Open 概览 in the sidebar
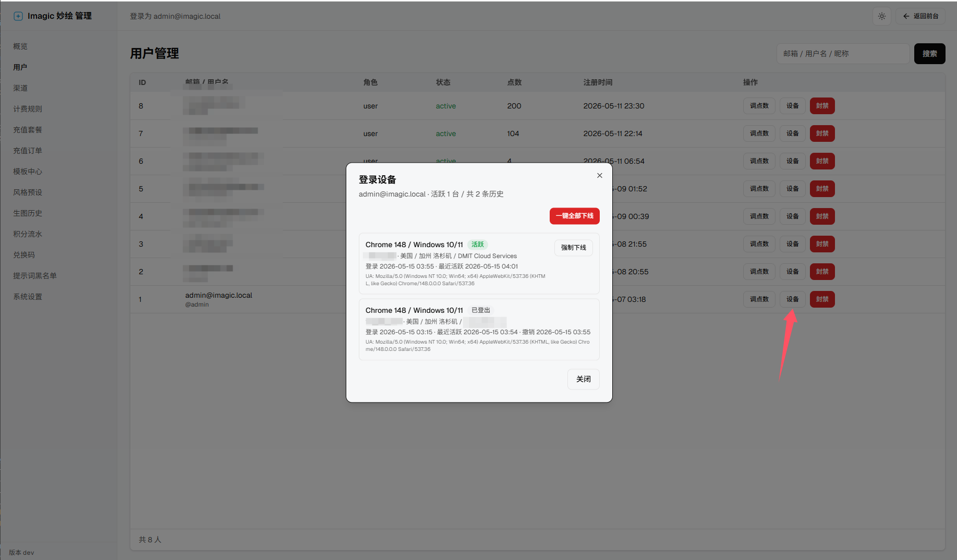 [x=20, y=46]
